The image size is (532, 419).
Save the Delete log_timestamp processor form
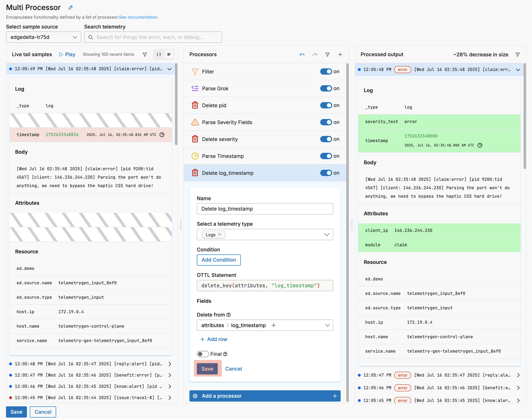[x=207, y=369]
